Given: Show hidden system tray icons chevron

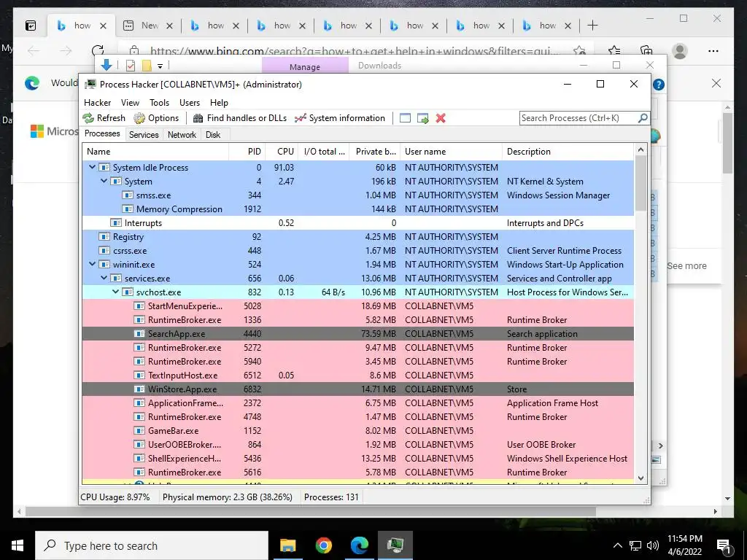Looking at the screenshot, I should 617,545.
